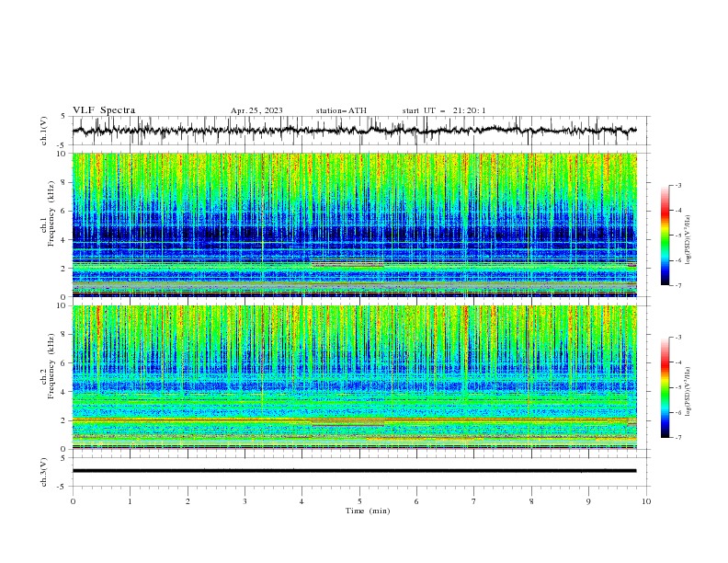728x563 pixels.
Task: Click the "1" tick on the time axis
Action: click(x=130, y=501)
